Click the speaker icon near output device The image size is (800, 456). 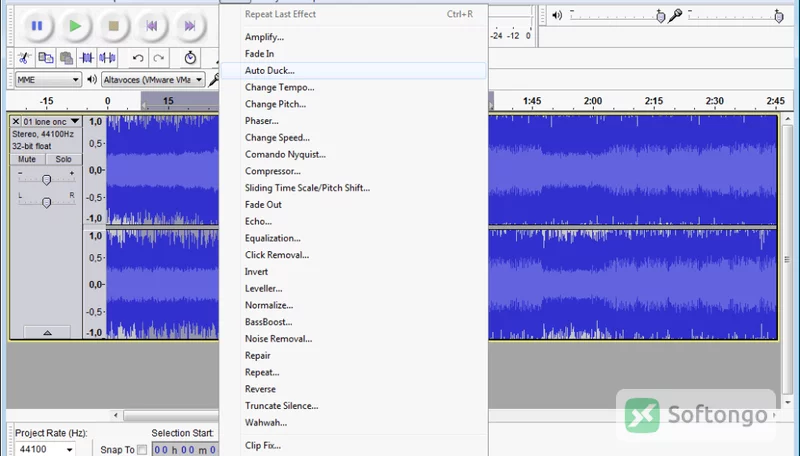pos(92,80)
